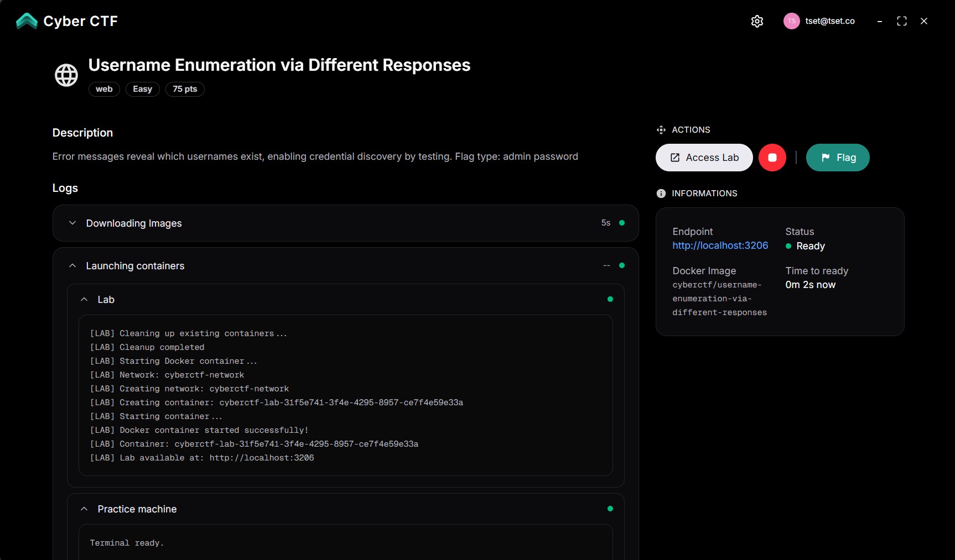Click the Ready status text
The height and width of the screenshot is (560, 955).
tap(811, 246)
